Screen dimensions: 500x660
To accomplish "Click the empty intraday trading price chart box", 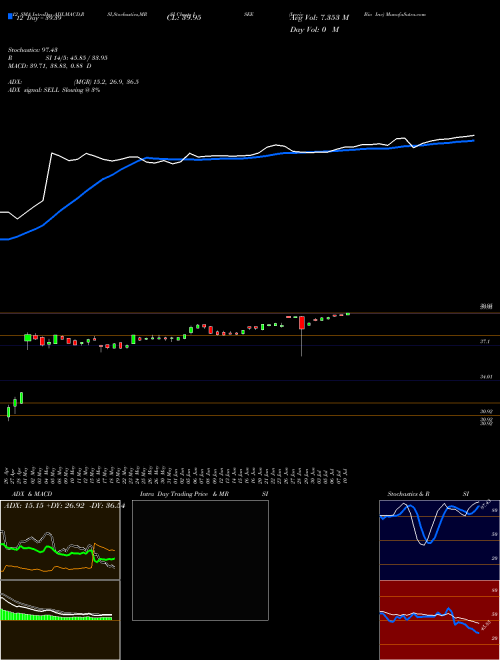I will 200,560.
